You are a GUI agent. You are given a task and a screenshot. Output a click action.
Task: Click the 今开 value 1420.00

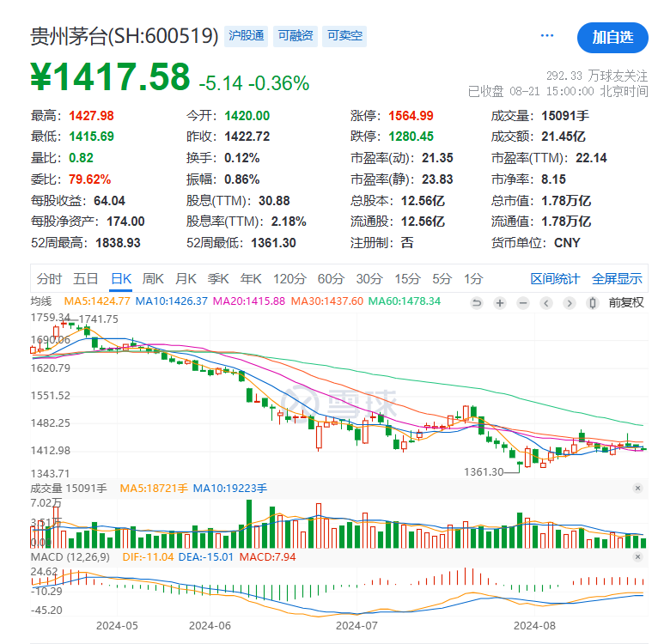(x=247, y=116)
